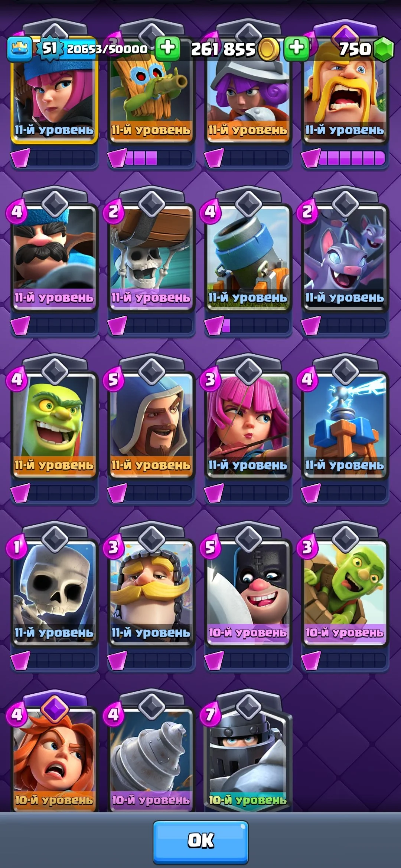Screen dimensions: 401x868
Task: Tap the gold coin icon
Action: (x=269, y=49)
